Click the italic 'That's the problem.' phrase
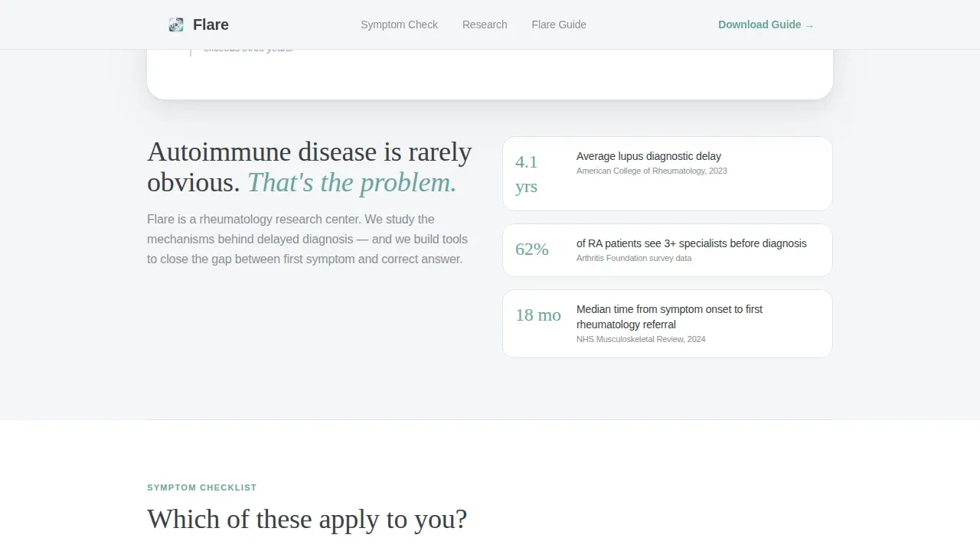 tap(352, 183)
